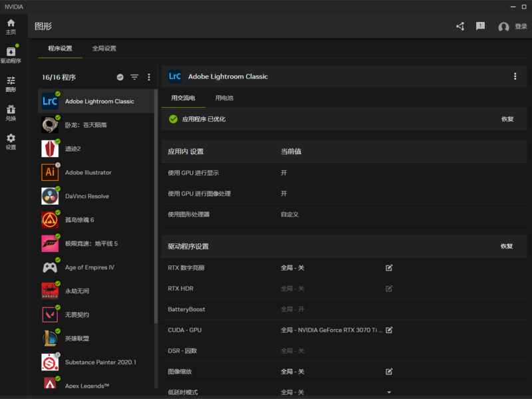Click the green 应用程序 已优化 check icon
The height and width of the screenshot is (399, 532).
point(174,119)
